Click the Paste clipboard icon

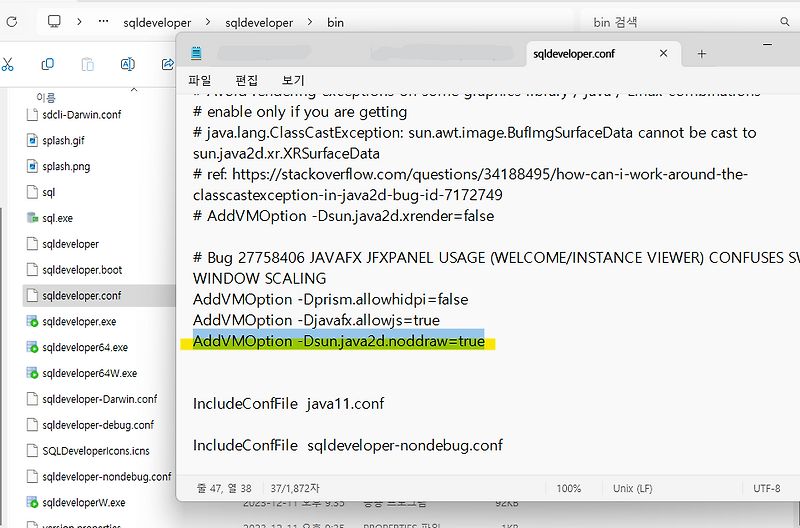[x=88, y=64]
